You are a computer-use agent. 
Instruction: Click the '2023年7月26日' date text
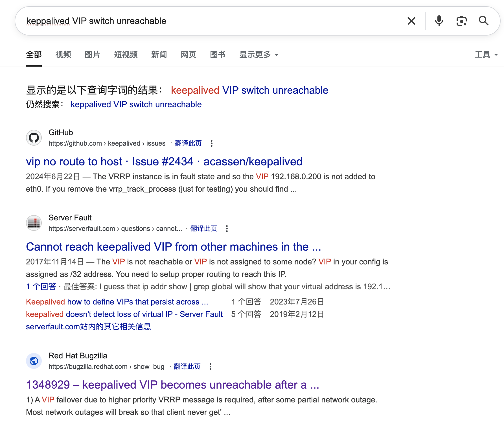[x=297, y=302]
